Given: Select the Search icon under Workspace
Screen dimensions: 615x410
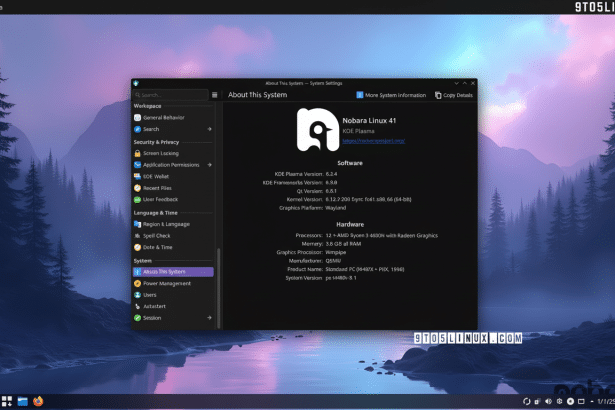Looking at the screenshot, I should (x=137, y=129).
